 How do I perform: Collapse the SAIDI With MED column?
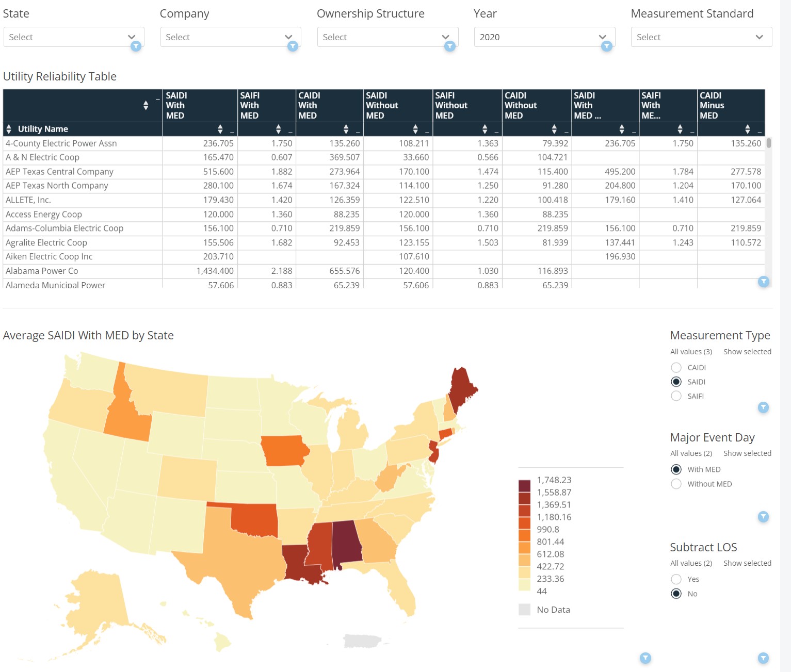(232, 133)
